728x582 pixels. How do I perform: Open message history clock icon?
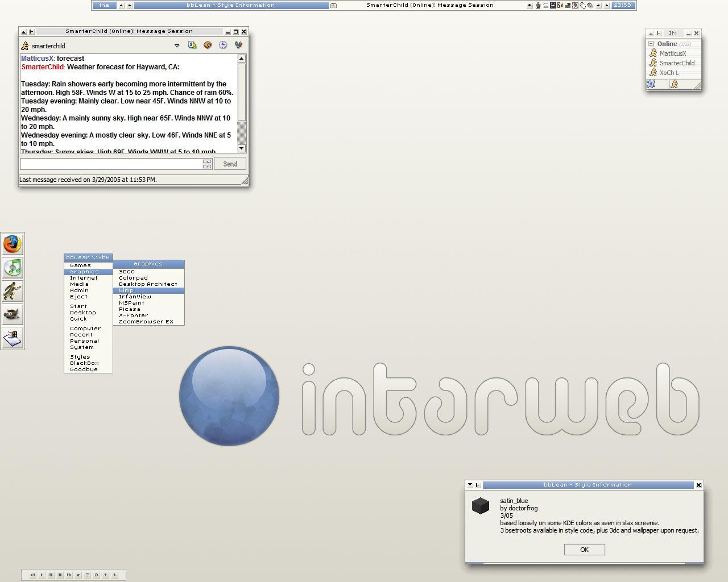point(223,45)
